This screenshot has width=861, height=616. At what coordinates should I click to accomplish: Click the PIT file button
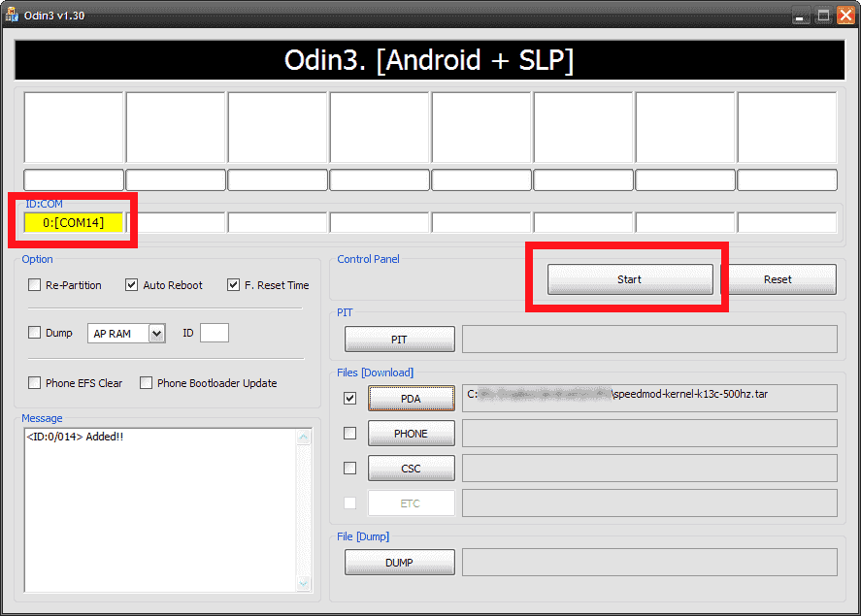pyautogui.click(x=400, y=339)
